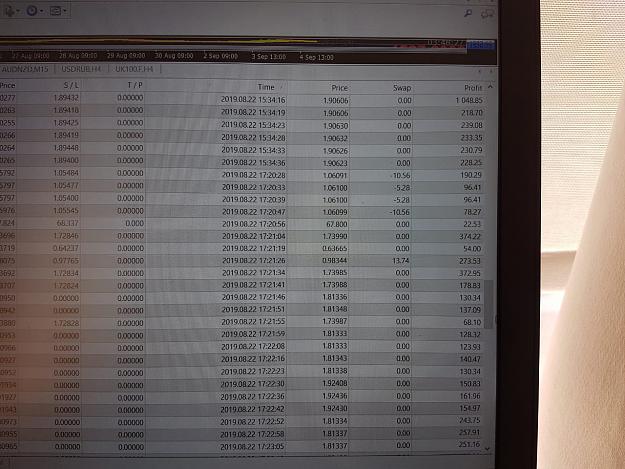Select the row timed 2019.08.22 15:34:16
Screen dimensions: 625x469
(242, 100)
